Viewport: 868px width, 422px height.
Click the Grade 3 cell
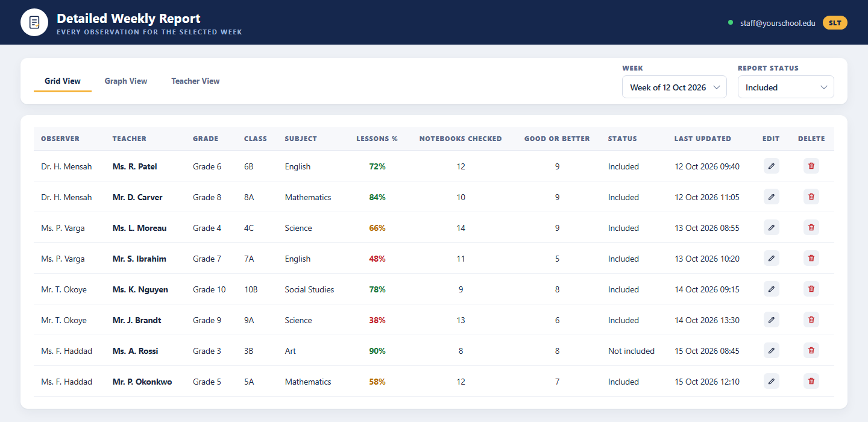(x=207, y=351)
